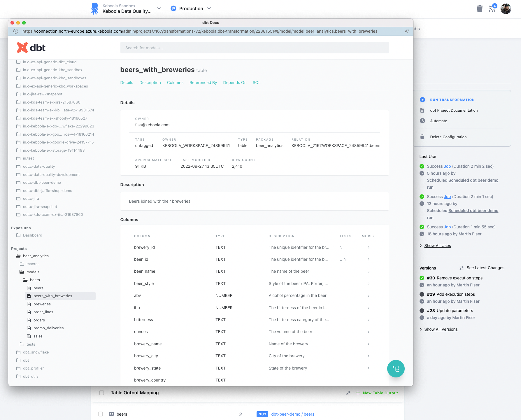The width and height of the screenshot is (521, 420).
Task: Open the dbt-beer-demo / beers output link
Action: point(293,414)
